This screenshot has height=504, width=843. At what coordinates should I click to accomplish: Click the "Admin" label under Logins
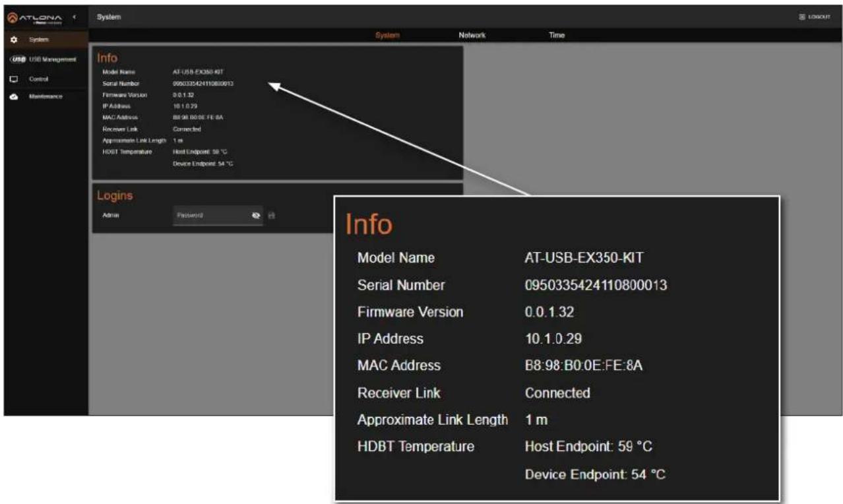[111, 216]
